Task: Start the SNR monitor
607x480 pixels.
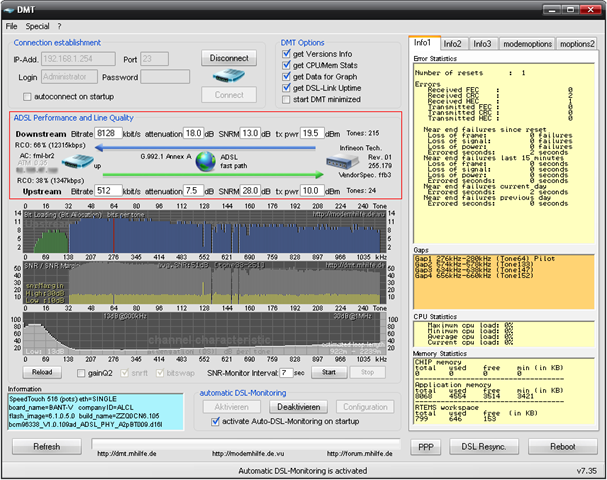Action: coord(329,372)
